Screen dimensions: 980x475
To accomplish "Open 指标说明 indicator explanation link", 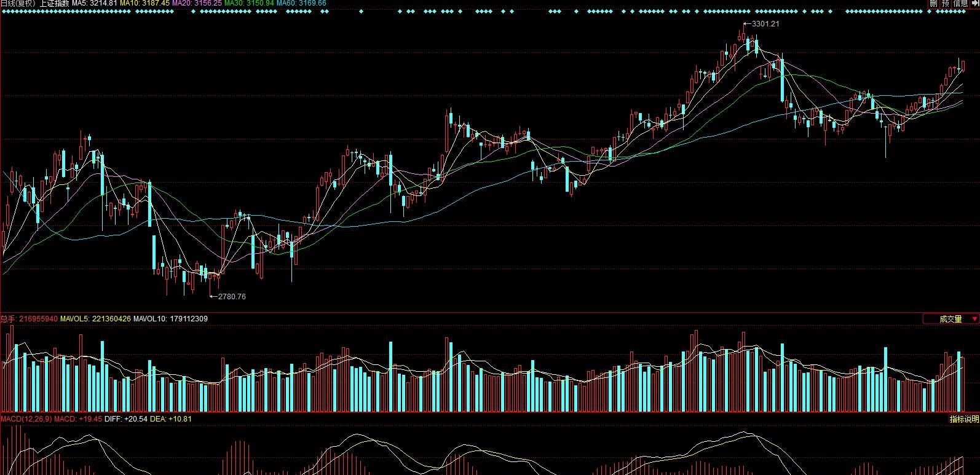I will pyautogui.click(x=963, y=419).
